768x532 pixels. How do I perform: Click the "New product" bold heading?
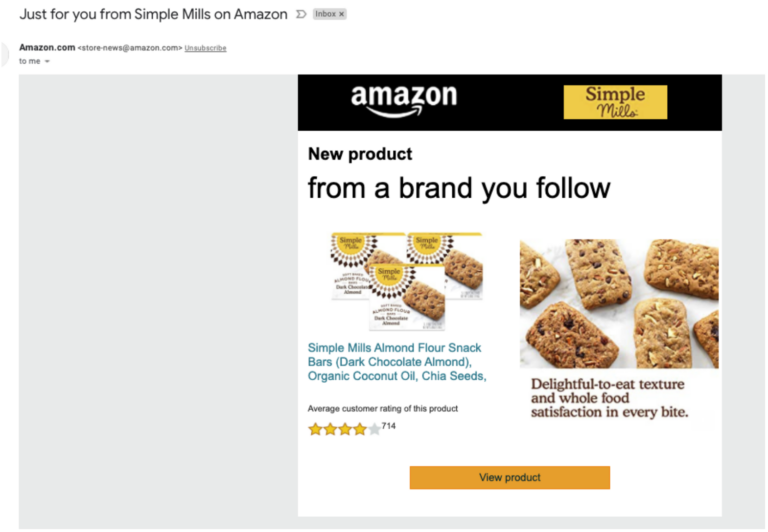point(360,154)
